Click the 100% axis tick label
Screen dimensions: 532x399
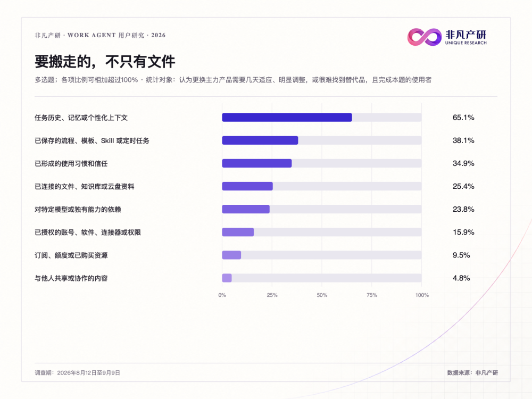(422, 295)
